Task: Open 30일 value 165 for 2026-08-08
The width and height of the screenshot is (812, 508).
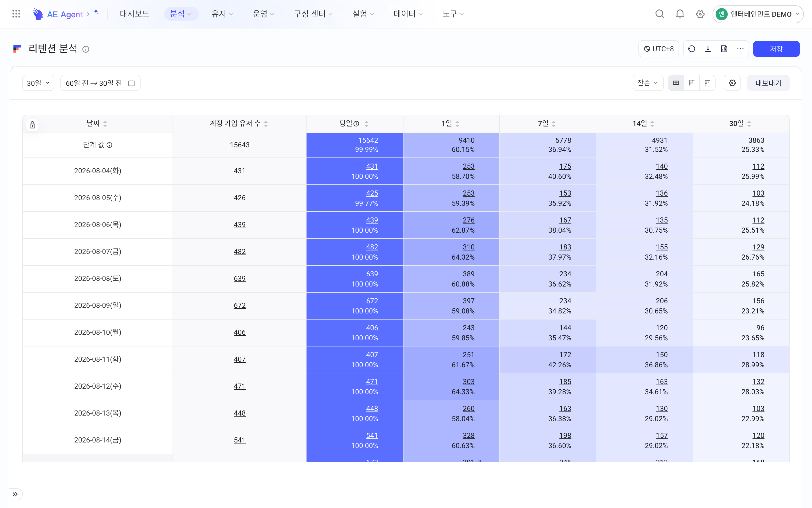Action: (x=758, y=274)
